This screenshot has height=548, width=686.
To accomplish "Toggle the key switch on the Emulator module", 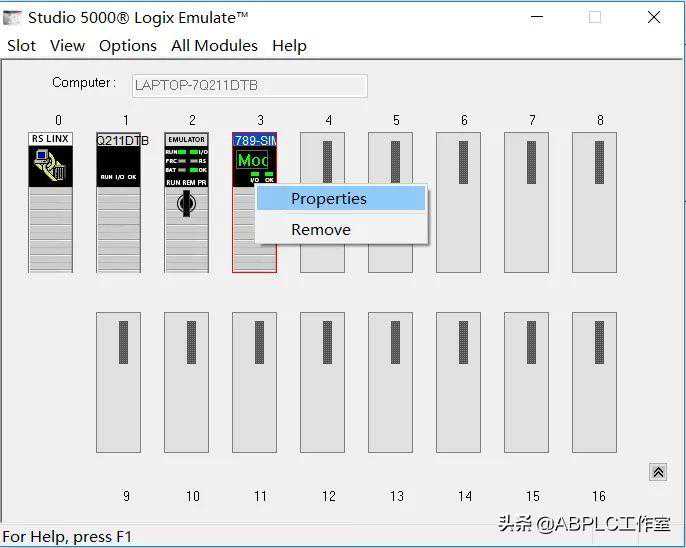I will click(x=186, y=204).
